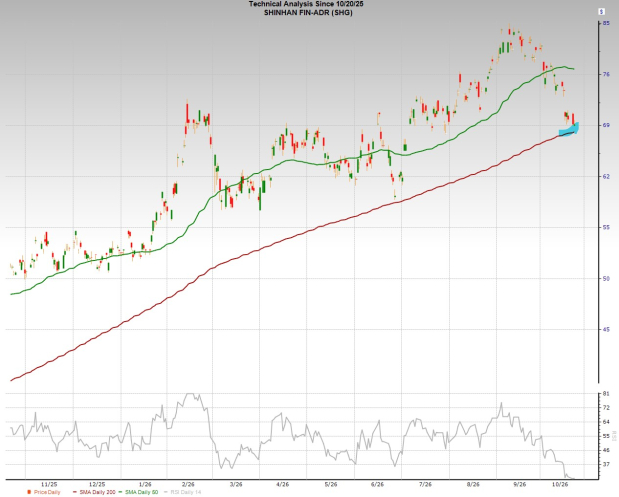Image resolution: width=619 pixels, height=497 pixels.
Task: Click the chart title Technical Analysis Since 10/20/25
Action: pyautogui.click(x=306, y=4)
